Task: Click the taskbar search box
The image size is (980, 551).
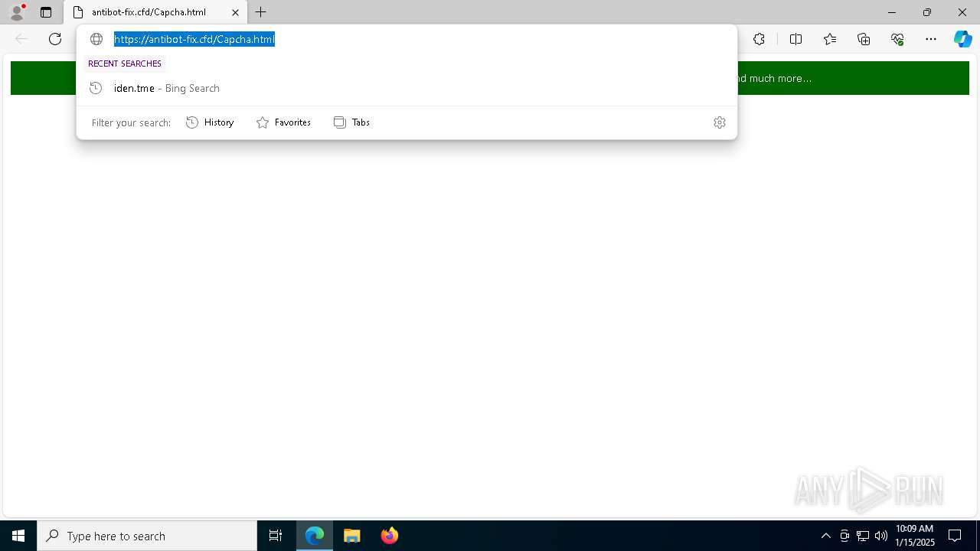Action: coord(147,536)
